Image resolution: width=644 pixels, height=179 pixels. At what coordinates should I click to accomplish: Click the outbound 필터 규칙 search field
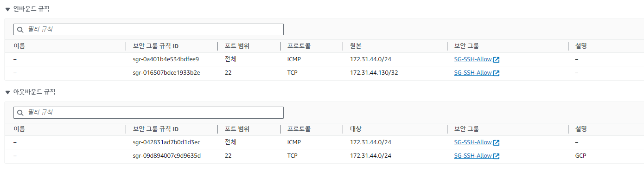point(148,112)
